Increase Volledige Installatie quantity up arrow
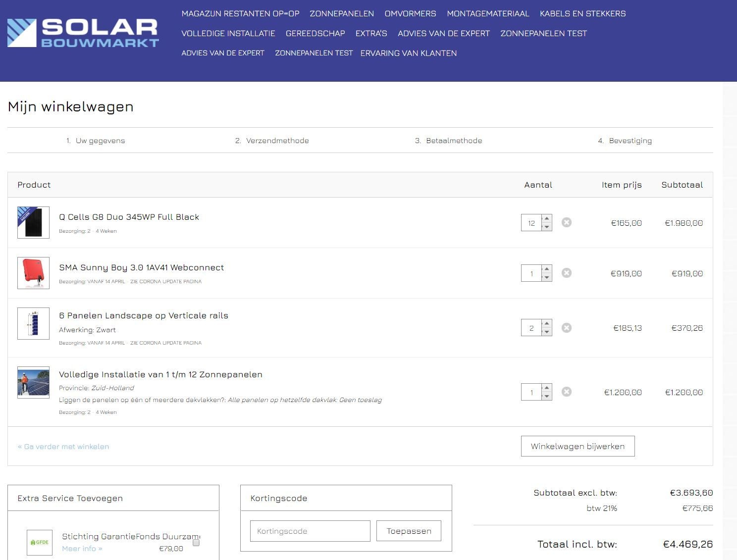737x560 pixels. 547,388
